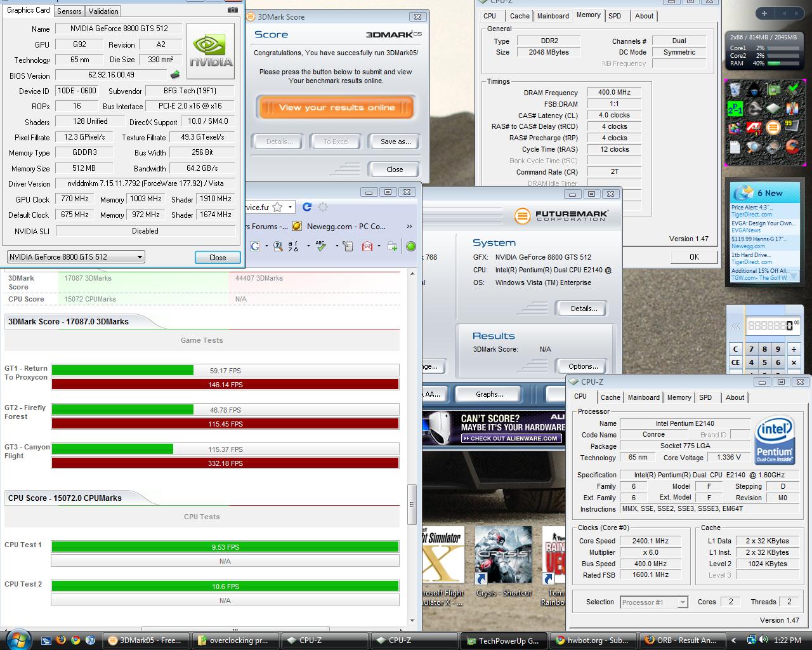Click the green checkmark launcher icon

(x=792, y=90)
